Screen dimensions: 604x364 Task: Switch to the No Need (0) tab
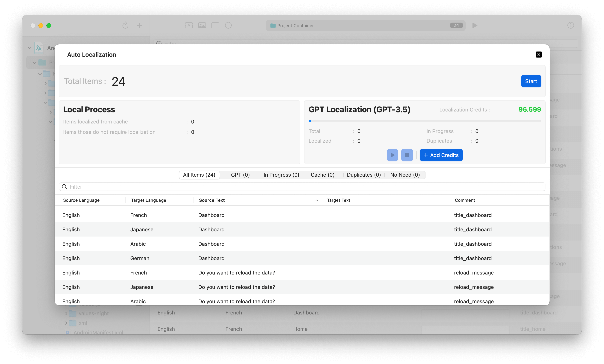405,175
